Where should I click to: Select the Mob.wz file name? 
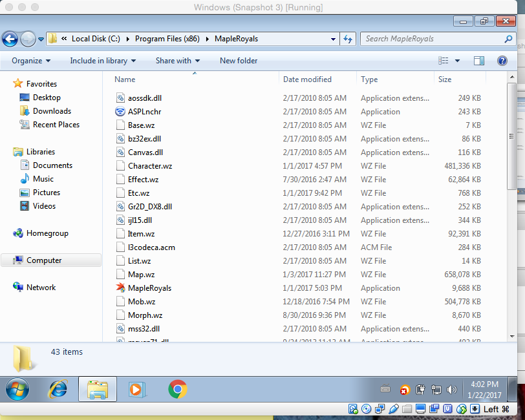point(142,302)
